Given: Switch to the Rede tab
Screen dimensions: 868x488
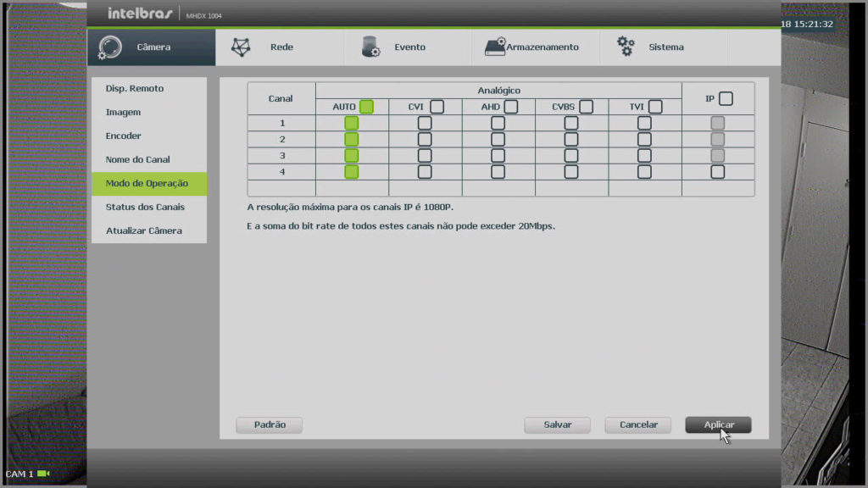Looking at the screenshot, I should [x=280, y=47].
